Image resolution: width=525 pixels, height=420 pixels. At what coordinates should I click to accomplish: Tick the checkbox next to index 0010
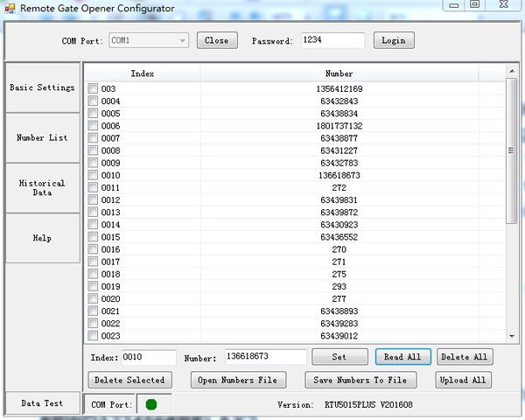coord(94,176)
